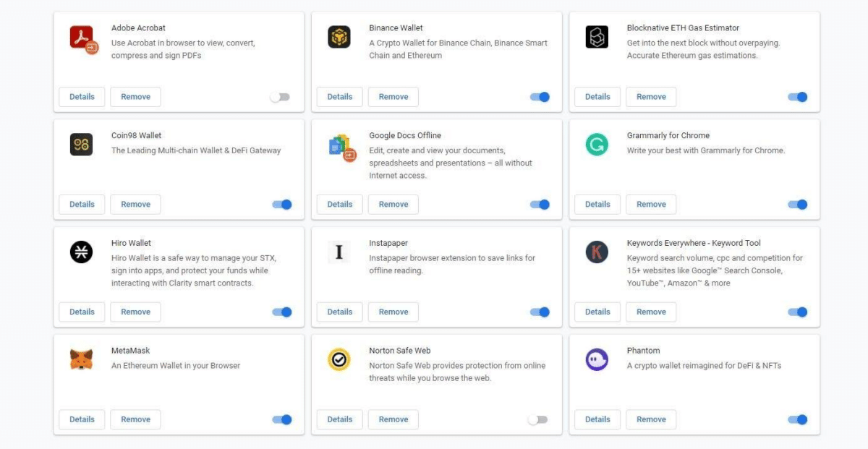Click the Blocknative ETH Gas Estimator icon
The width and height of the screenshot is (868, 449).
597,37
